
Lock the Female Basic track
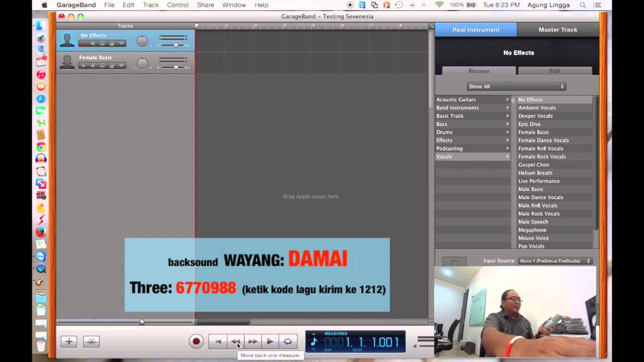(x=112, y=66)
